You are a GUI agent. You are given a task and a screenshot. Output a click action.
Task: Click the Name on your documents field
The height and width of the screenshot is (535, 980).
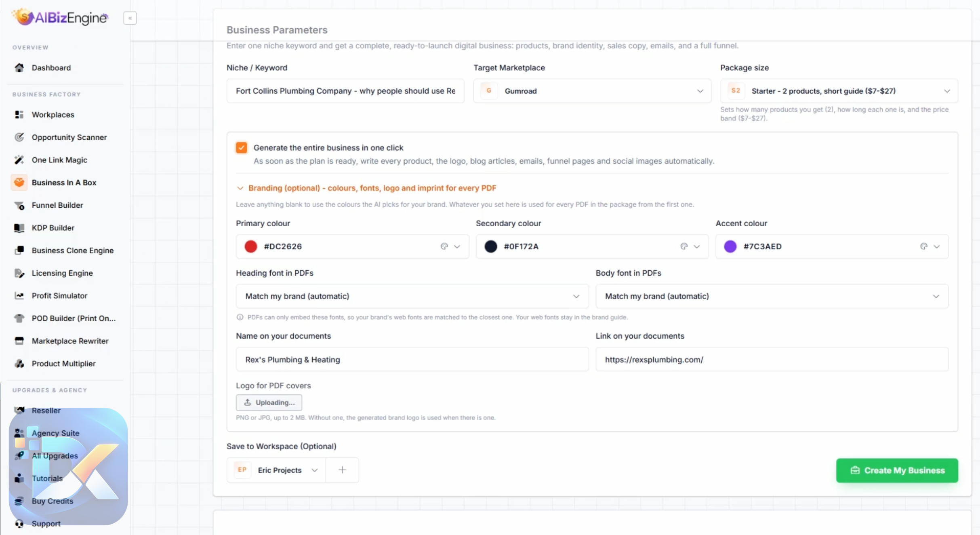click(x=412, y=359)
